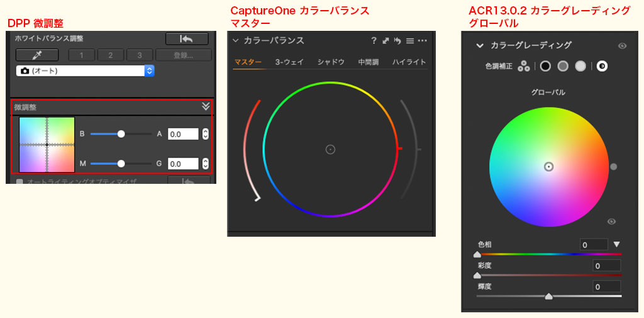
Task: Click the M-G value field showing 0.0
Action: [183, 163]
